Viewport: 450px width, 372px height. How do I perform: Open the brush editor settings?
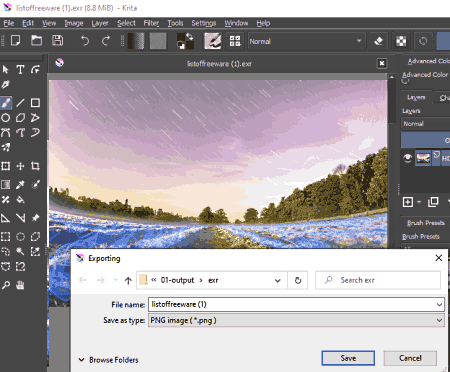[213, 41]
